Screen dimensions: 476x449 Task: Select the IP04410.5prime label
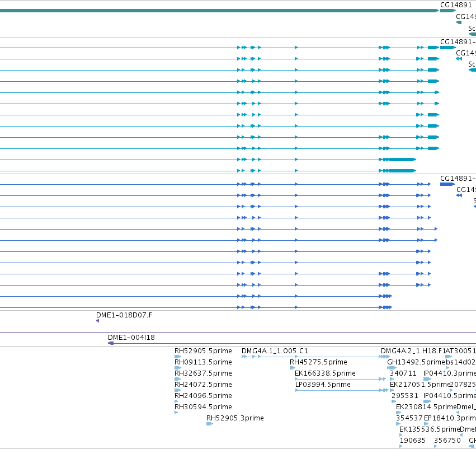pos(450,396)
